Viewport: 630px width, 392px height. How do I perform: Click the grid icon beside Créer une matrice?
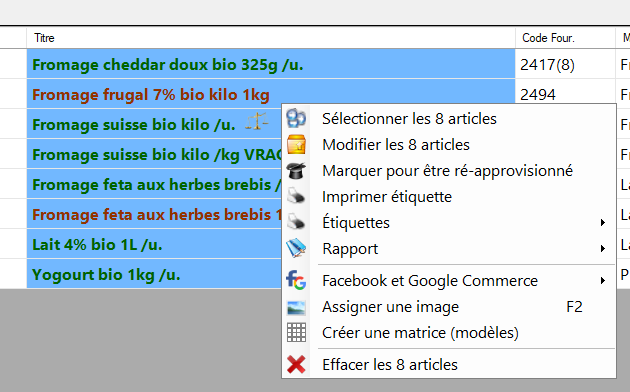point(297,333)
